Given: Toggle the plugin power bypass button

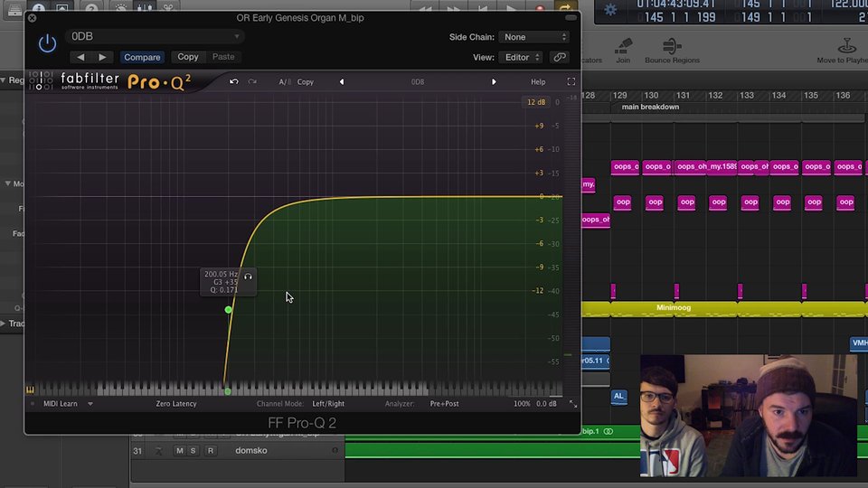Looking at the screenshot, I should (x=47, y=43).
